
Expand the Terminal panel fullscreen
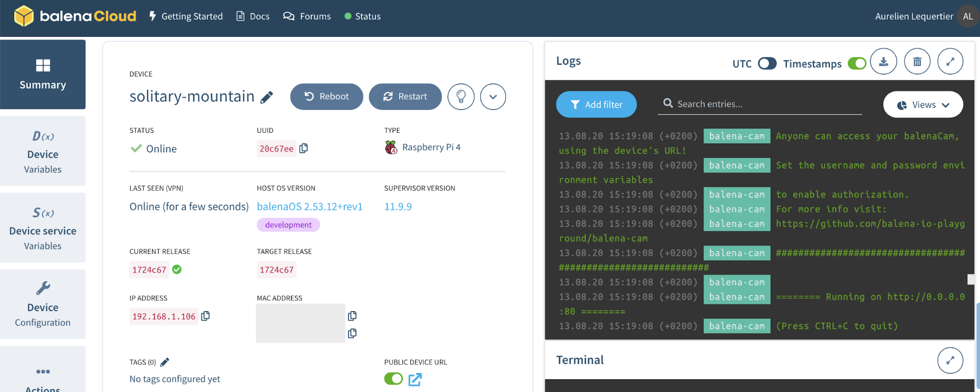950,360
